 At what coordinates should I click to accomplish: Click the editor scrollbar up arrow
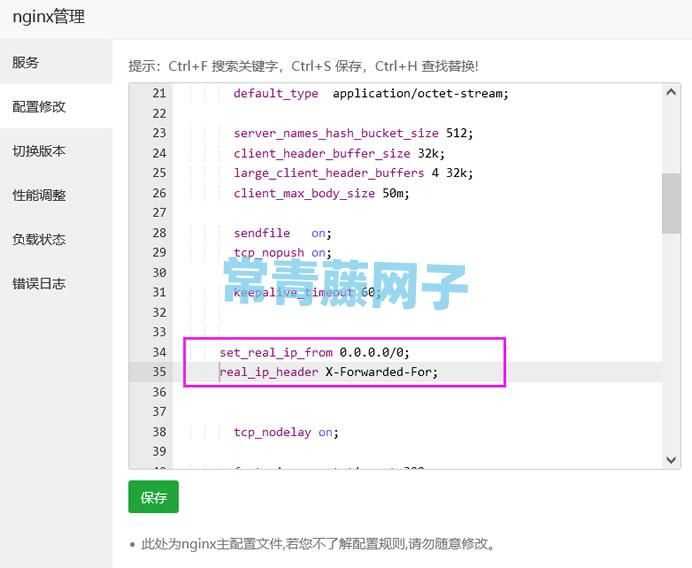click(671, 92)
